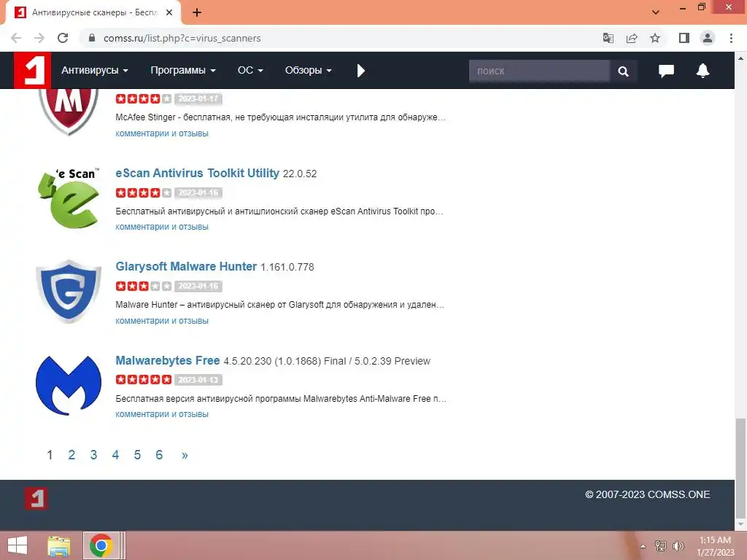Open eScan Antivirus Toolkit Utility link
This screenshot has width=747, height=560.
coord(197,173)
